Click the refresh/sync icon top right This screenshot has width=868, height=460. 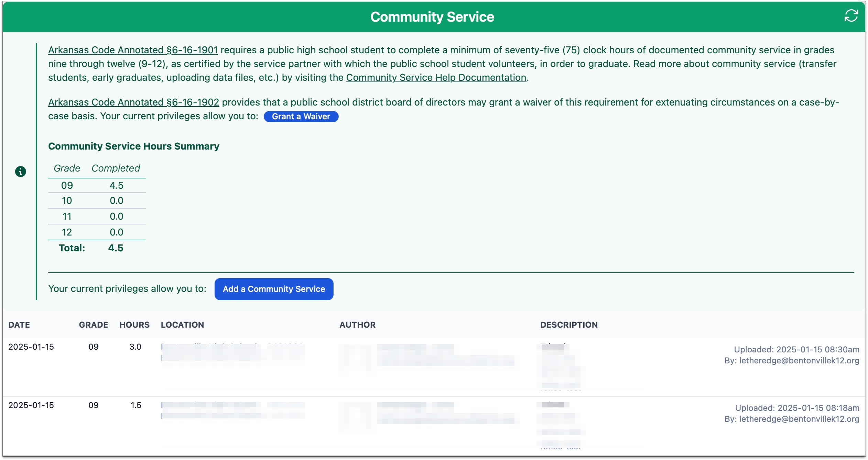(x=853, y=16)
